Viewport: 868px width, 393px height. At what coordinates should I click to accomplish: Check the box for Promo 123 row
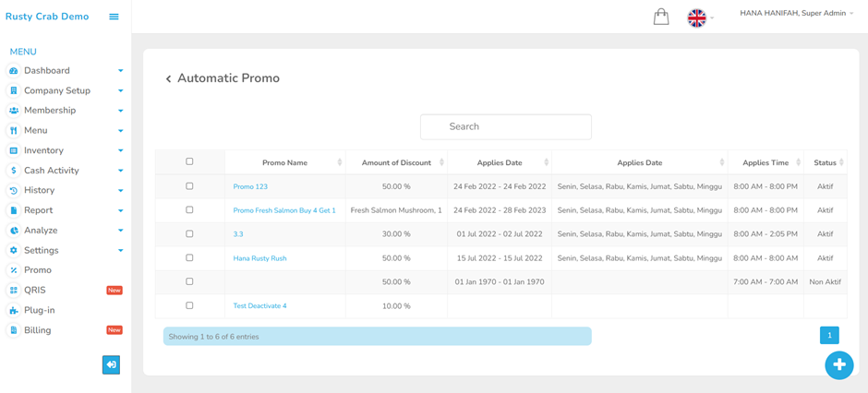(x=189, y=186)
